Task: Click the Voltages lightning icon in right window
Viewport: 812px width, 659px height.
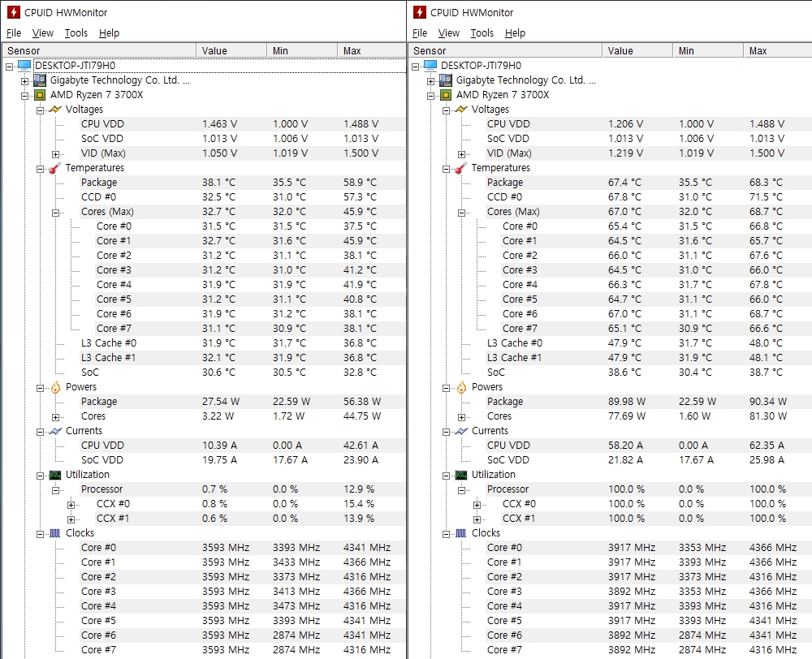Action: coord(461,110)
